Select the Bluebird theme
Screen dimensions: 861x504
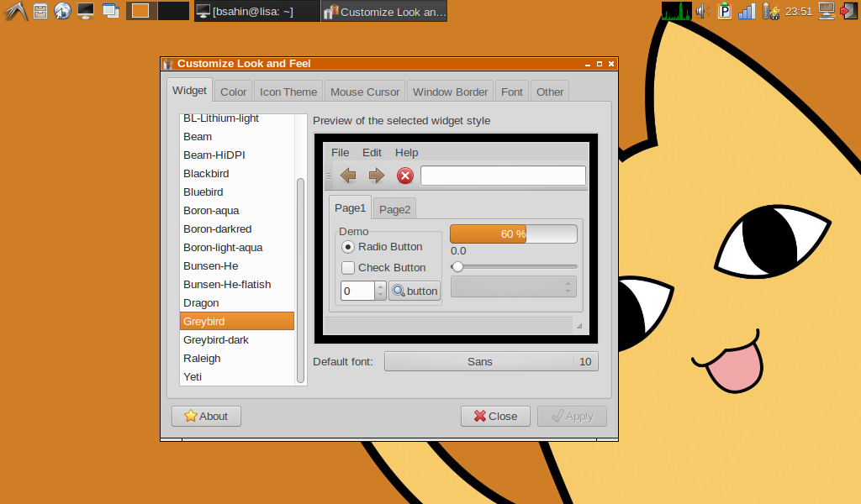point(237,192)
